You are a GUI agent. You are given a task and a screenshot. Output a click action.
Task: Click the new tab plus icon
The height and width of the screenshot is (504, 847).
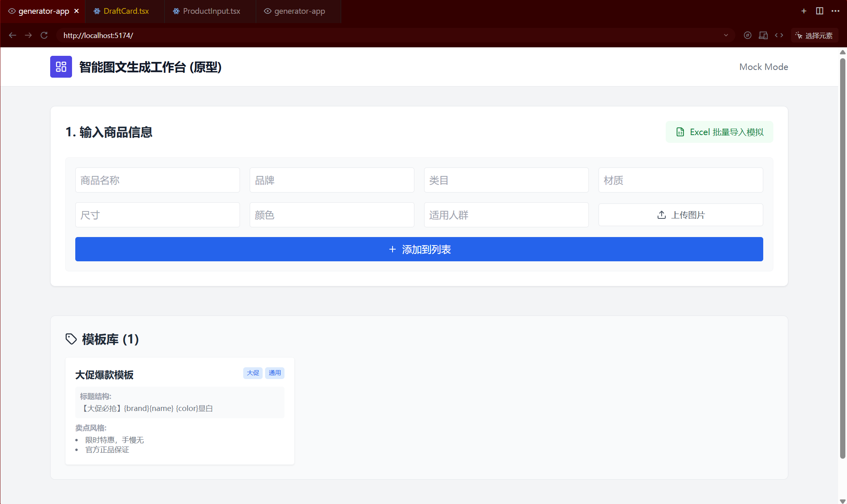click(804, 11)
